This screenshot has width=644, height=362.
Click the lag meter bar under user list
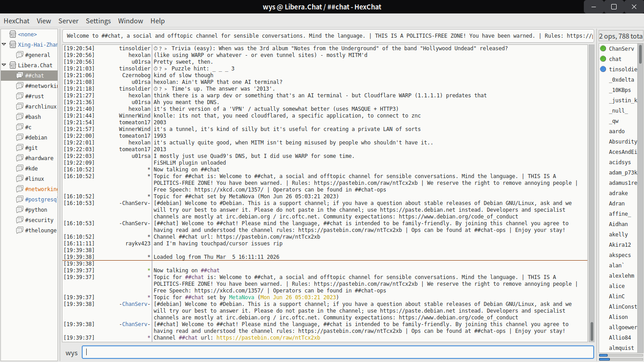point(620,355)
